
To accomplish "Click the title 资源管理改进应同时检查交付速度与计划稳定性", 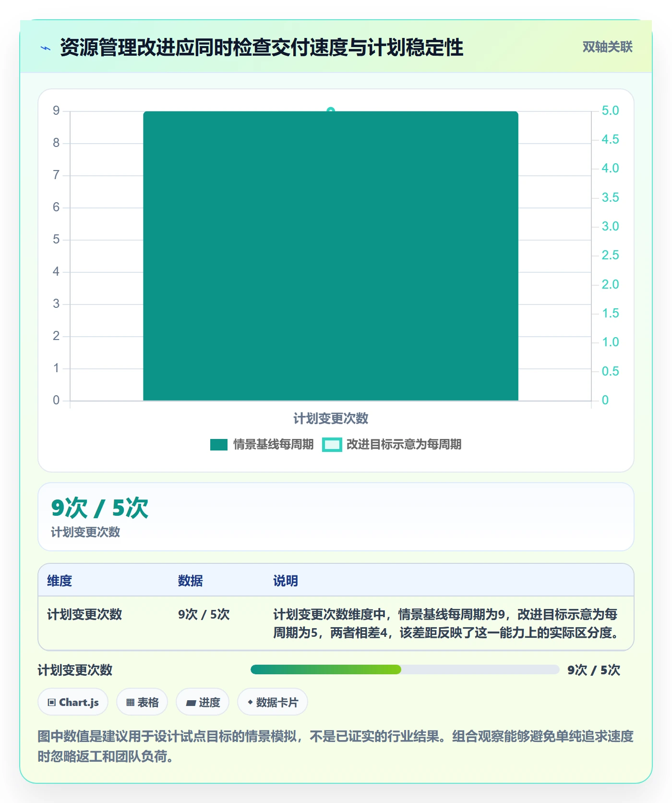I will (x=262, y=48).
